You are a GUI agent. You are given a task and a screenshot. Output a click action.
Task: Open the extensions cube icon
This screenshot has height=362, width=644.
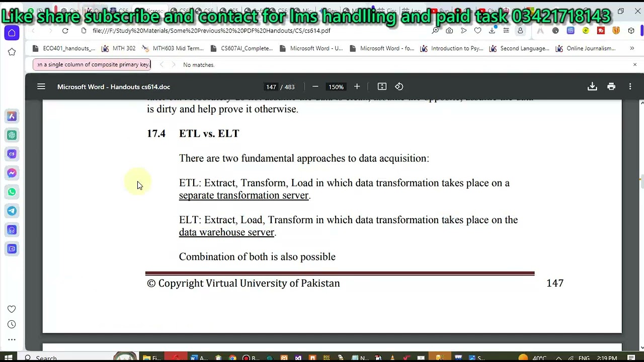tap(631, 31)
